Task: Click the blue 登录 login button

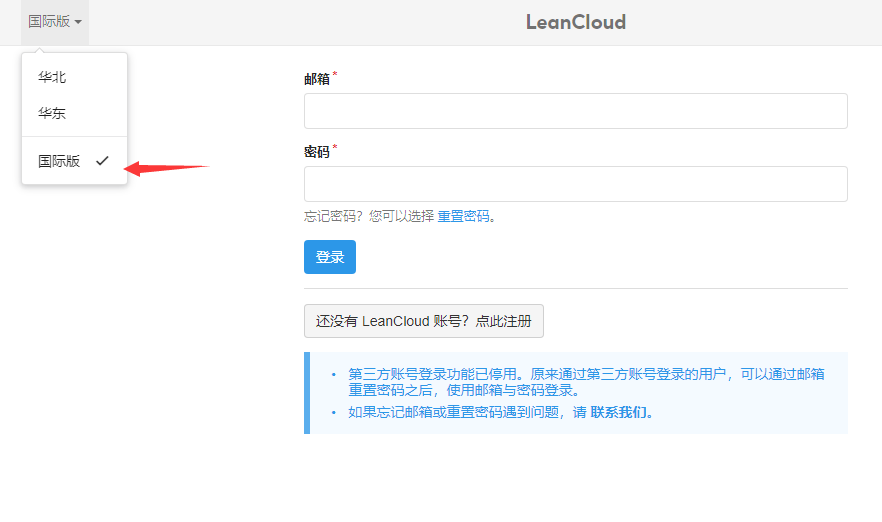Action: [x=330, y=257]
